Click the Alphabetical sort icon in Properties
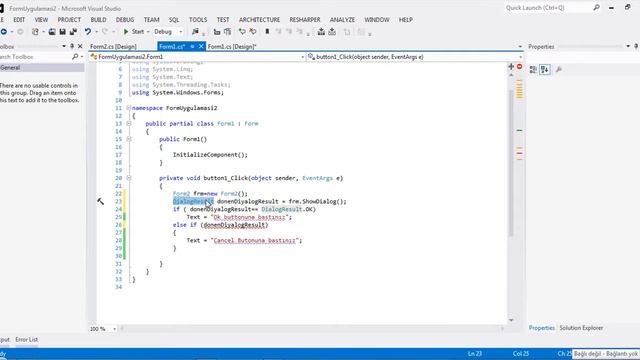 545,69
